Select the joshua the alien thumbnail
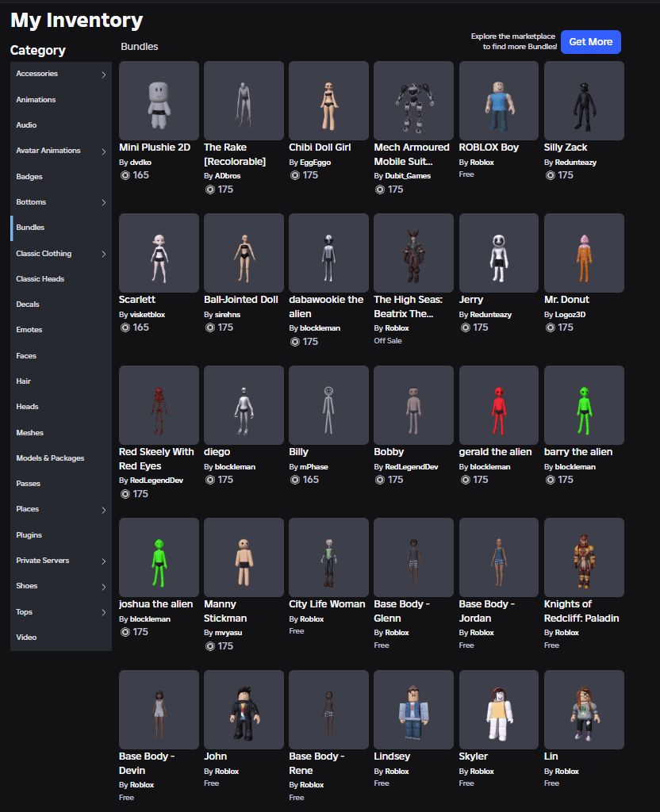The width and height of the screenshot is (660, 812). point(159,557)
